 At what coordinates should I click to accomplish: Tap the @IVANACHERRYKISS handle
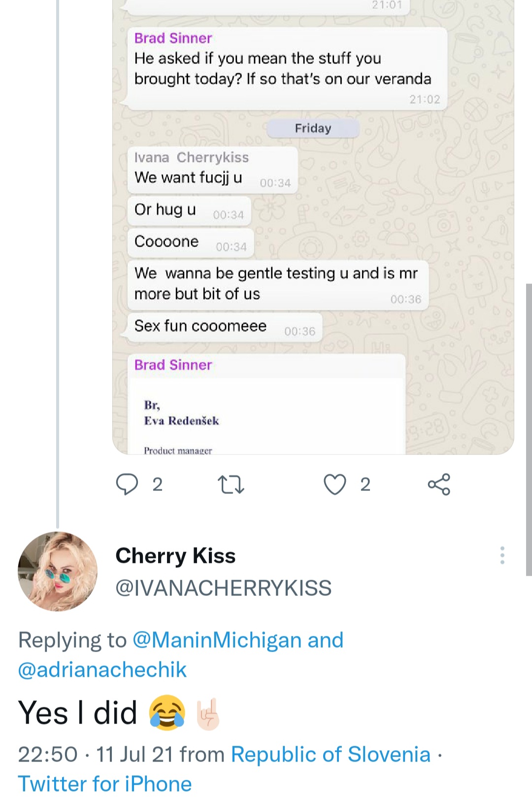(223, 588)
